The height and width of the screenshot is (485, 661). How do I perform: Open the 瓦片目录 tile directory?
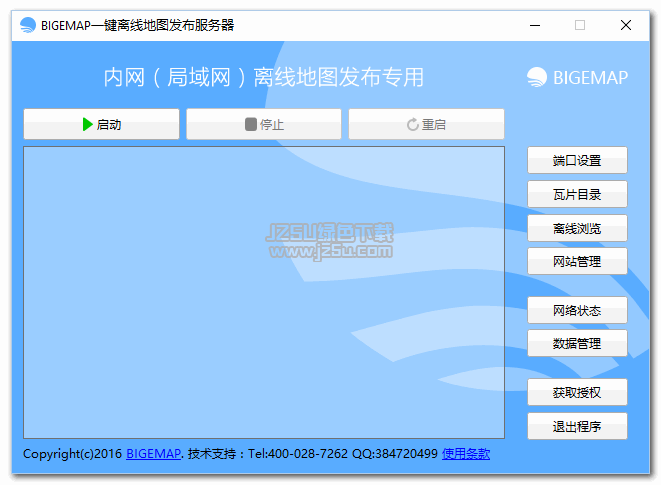point(577,194)
